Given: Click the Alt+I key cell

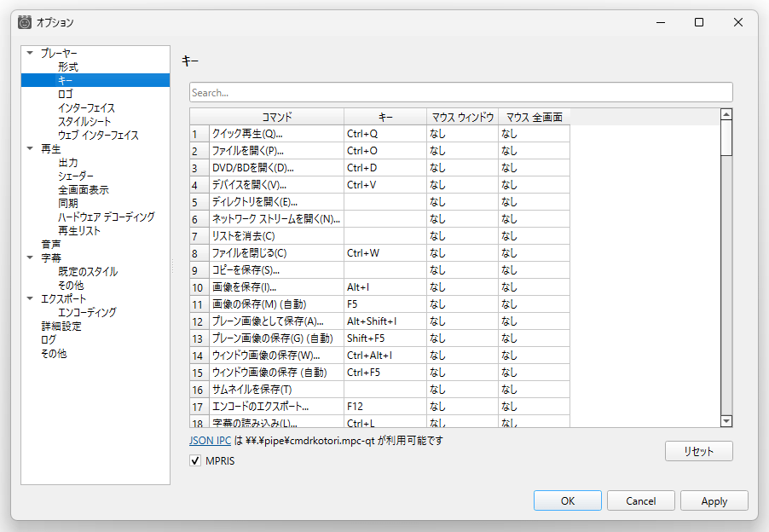Looking at the screenshot, I should point(385,287).
